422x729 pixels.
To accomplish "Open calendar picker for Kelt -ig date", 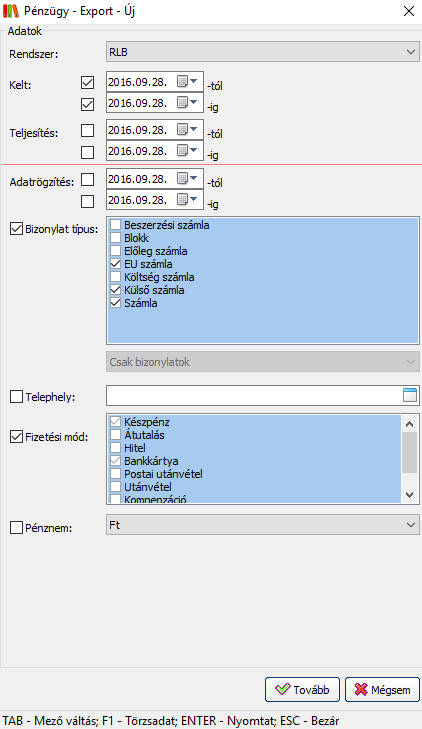I will coord(188,103).
